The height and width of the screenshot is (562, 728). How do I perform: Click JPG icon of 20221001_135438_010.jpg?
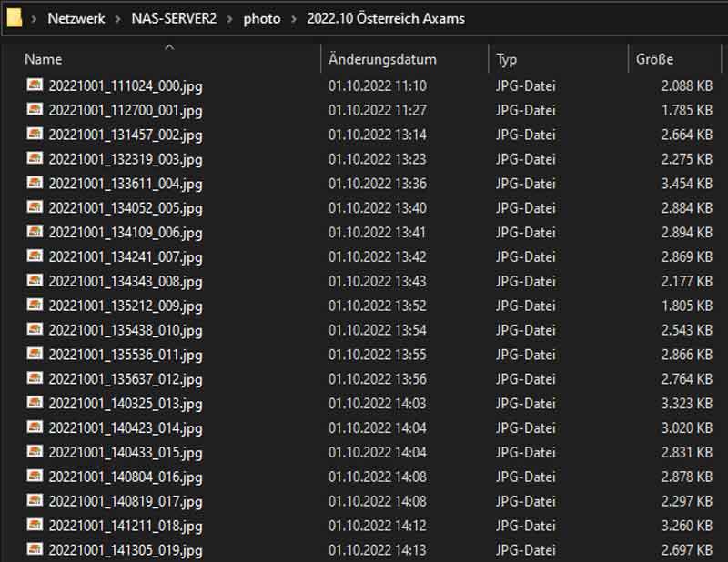click(x=35, y=329)
